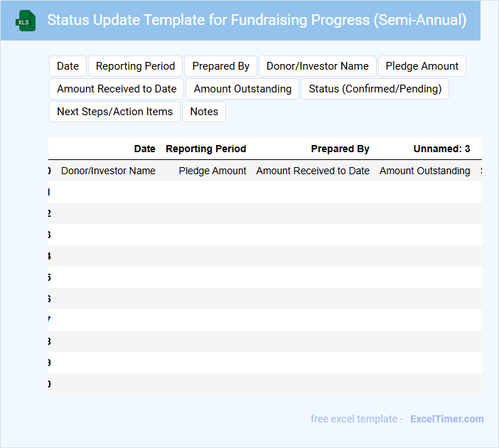Click the Date column header
Screen dimensions: 499x448
pyautogui.click(x=144, y=149)
